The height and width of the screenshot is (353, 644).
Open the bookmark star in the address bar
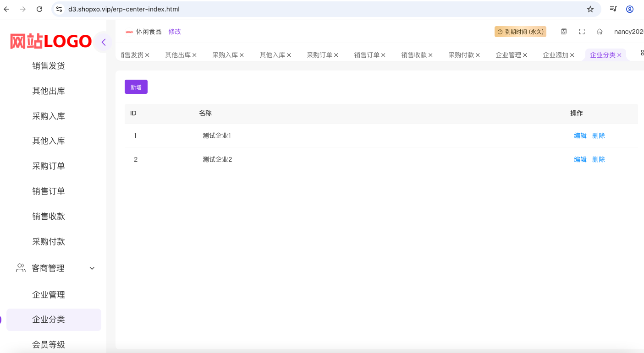[x=590, y=9]
